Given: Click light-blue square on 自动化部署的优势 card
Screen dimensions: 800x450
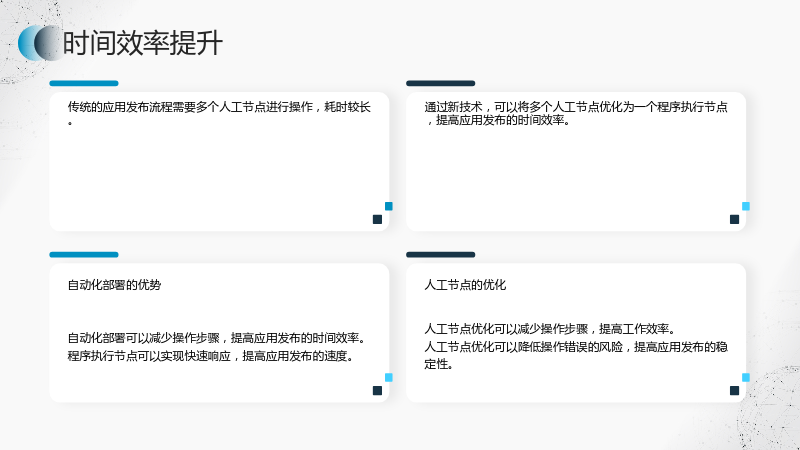Looking at the screenshot, I should click(389, 378).
